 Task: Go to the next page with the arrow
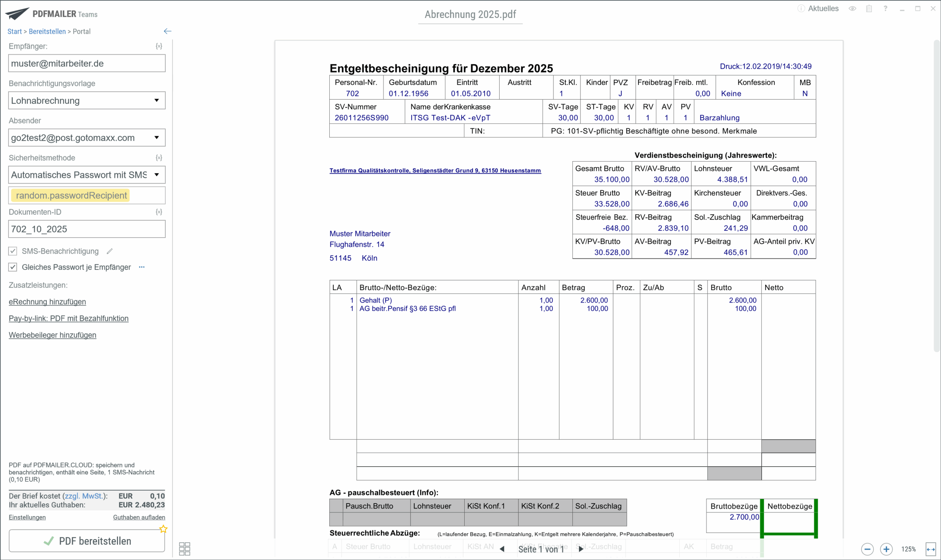[581, 549]
